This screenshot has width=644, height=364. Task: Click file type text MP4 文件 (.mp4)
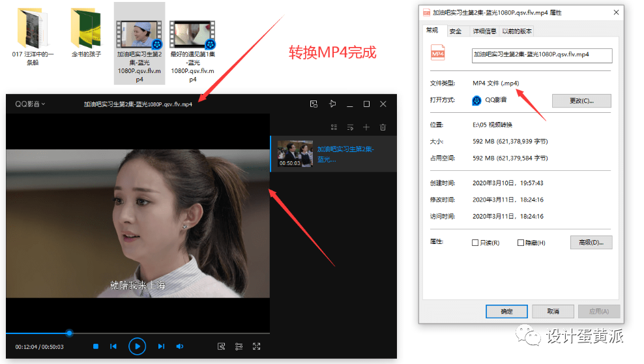pos(496,83)
